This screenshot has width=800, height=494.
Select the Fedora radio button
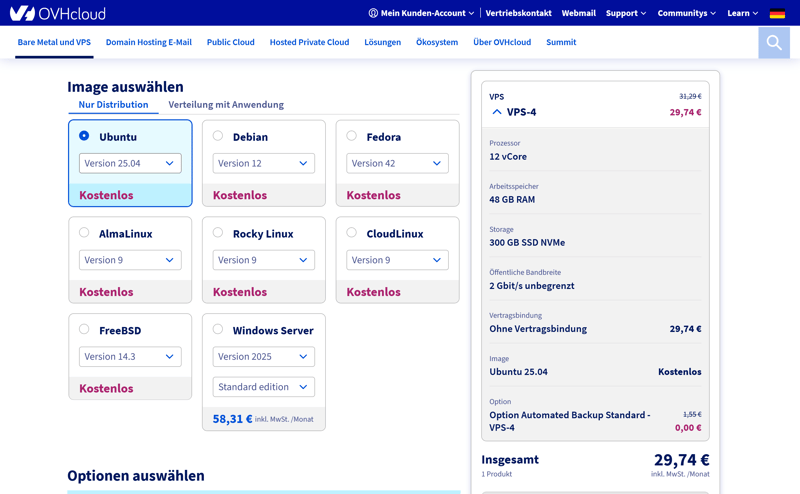click(x=352, y=136)
